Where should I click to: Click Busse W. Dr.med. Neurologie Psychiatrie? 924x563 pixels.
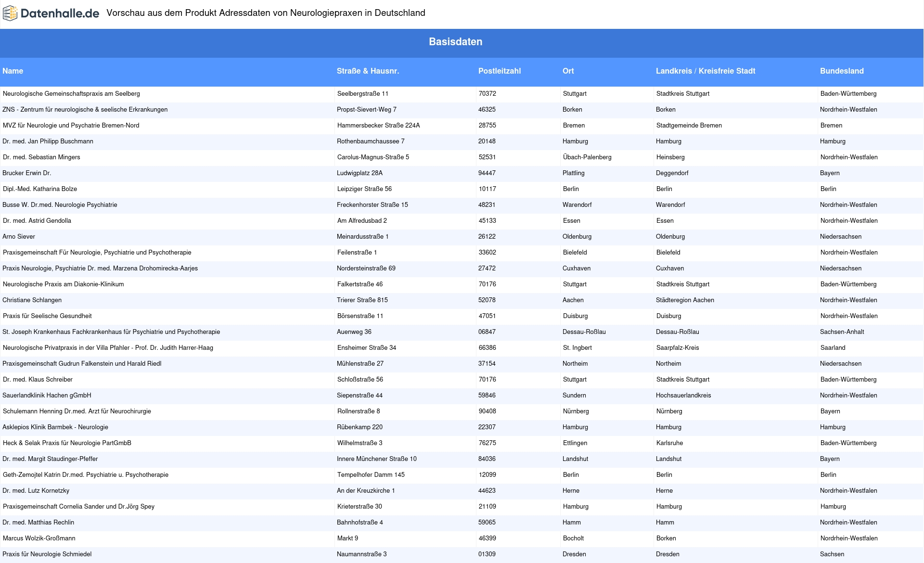point(60,205)
